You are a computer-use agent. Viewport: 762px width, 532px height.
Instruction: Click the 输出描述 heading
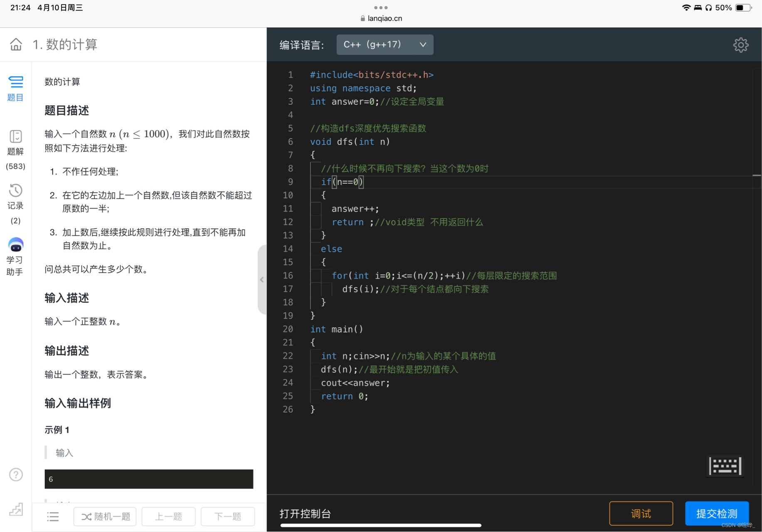click(67, 351)
